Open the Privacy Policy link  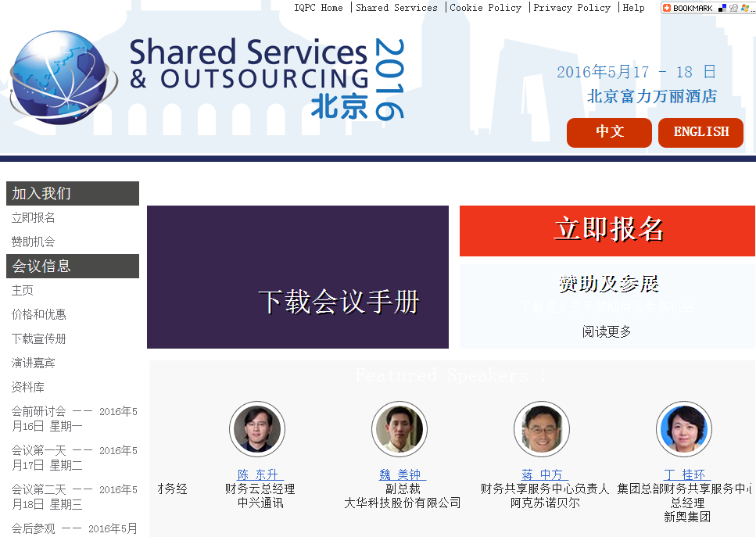coord(571,8)
